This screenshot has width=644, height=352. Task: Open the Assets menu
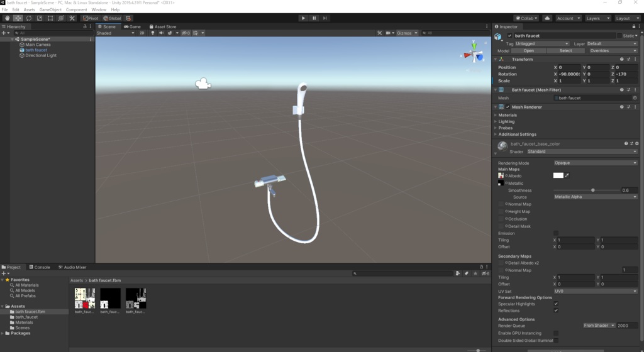click(29, 9)
